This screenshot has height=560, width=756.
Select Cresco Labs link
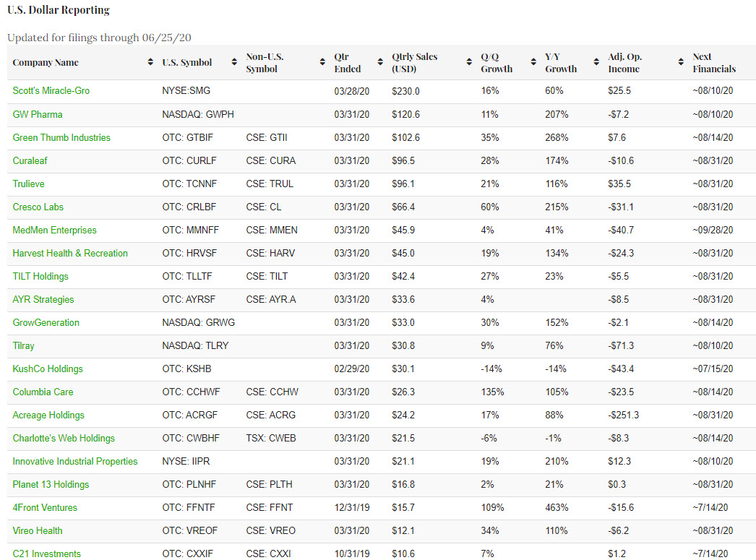[x=38, y=207]
